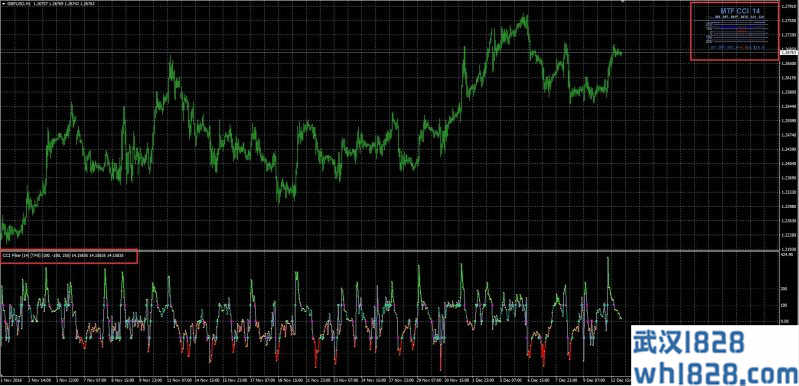Image resolution: width=799 pixels, height=386 pixels.
Task: Click the topmost price label on the price axis
Action: [x=788, y=7]
